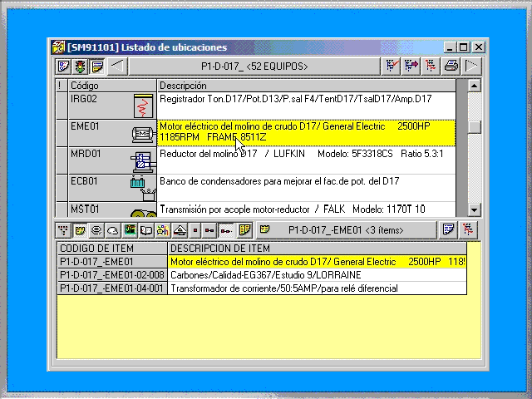Click the electric motor icon in EME01 row
This screenshot has height=399, width=532.
[143, 135]
